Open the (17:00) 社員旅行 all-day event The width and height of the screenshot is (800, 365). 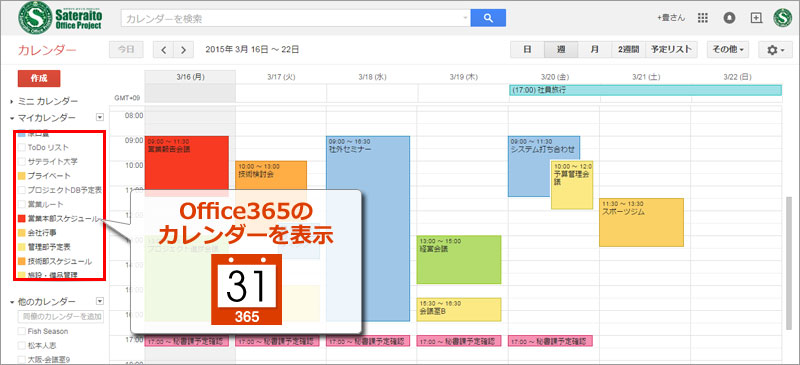coord(645,90)
